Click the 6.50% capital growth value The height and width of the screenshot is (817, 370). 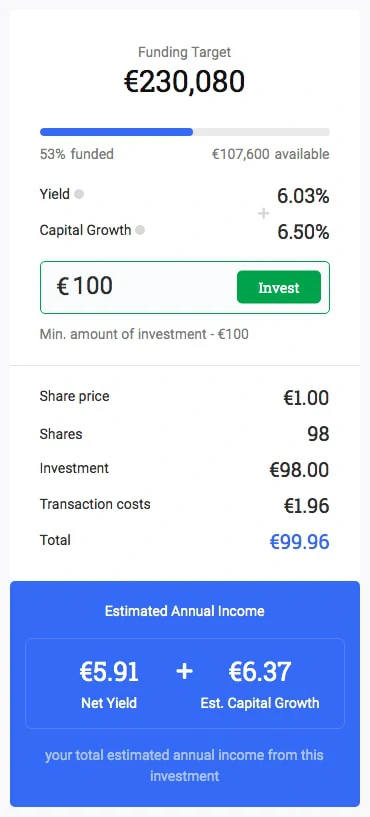point(303,232)
